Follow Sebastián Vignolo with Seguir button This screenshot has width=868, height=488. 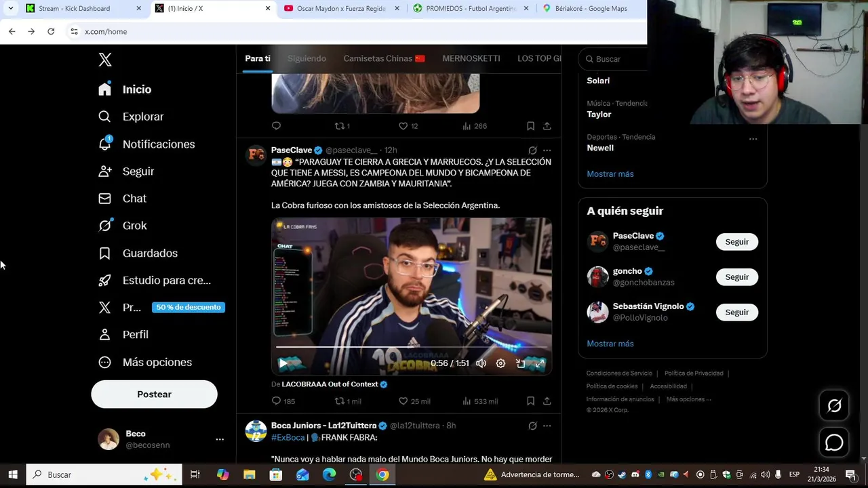click(737, 312)
